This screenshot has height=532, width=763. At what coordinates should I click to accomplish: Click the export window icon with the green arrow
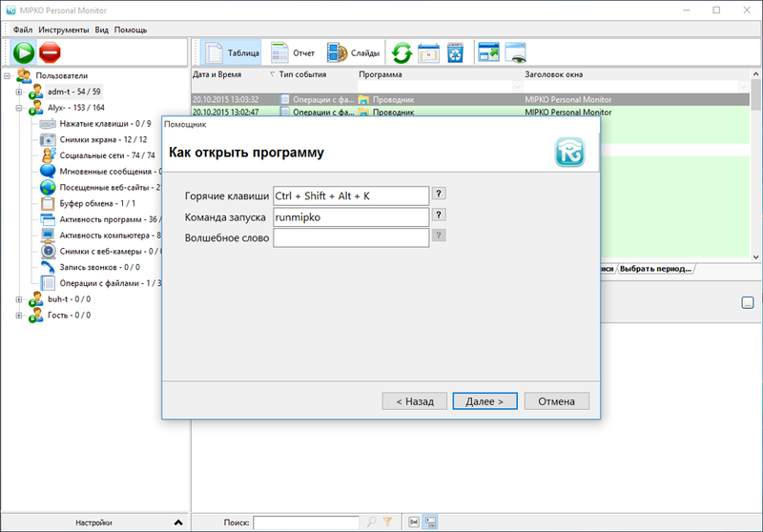click(x=488, y=52)
